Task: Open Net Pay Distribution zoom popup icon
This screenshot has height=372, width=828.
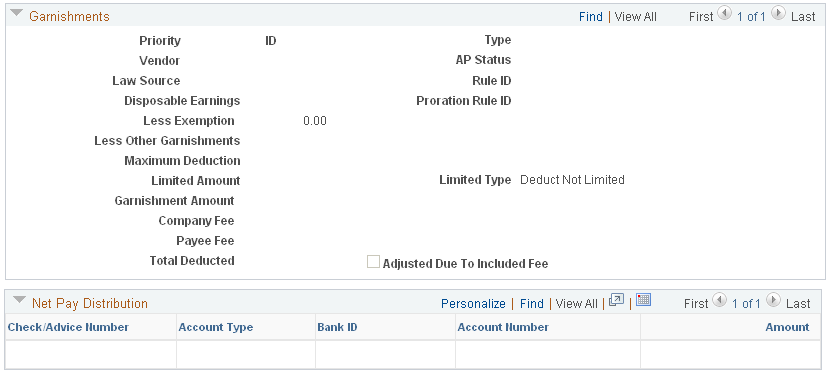Action: (x=616, y=300)
